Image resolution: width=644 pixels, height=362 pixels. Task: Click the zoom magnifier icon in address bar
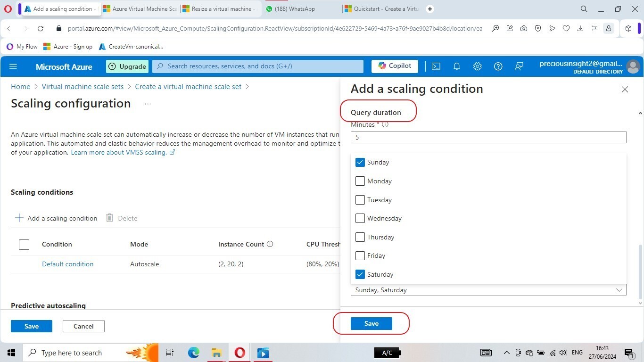pos(495,28)
